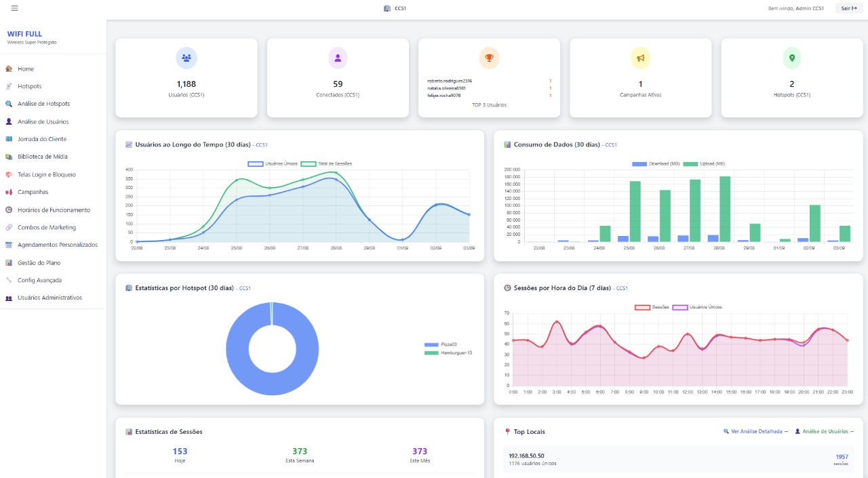Toggle the Upload (MB) legend entry
This screenshot has width=868, height=478.
pyautogui.click(x=704, y=164)
